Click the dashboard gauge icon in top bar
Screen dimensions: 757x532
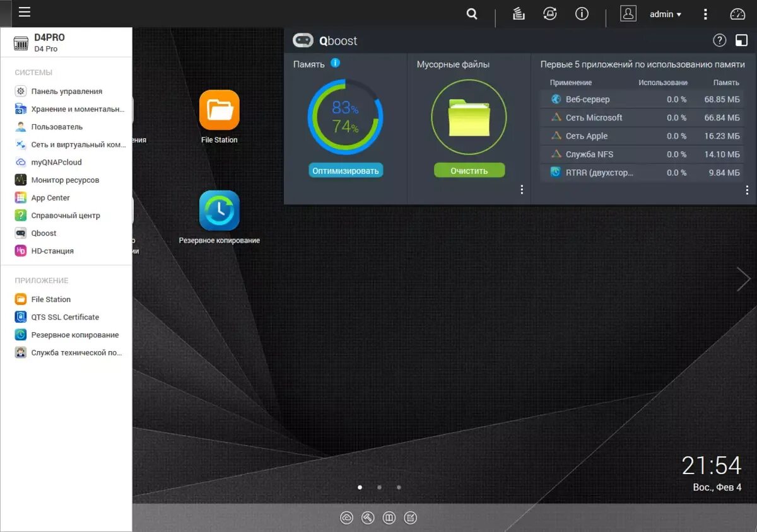[x=737, y=13]
